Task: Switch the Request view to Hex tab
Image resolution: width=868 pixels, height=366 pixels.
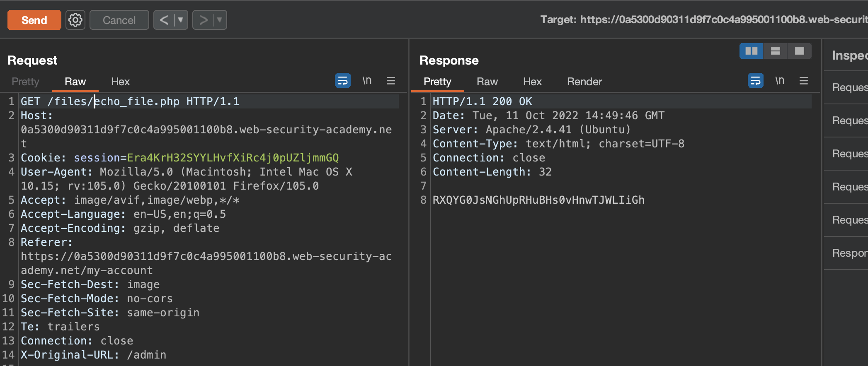Action: click(120, 82)
